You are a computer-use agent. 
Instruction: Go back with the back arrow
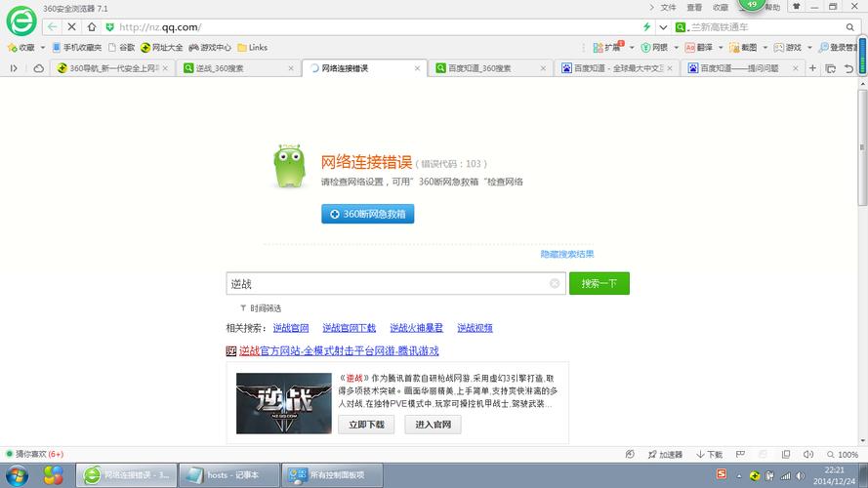pos(52,26)
